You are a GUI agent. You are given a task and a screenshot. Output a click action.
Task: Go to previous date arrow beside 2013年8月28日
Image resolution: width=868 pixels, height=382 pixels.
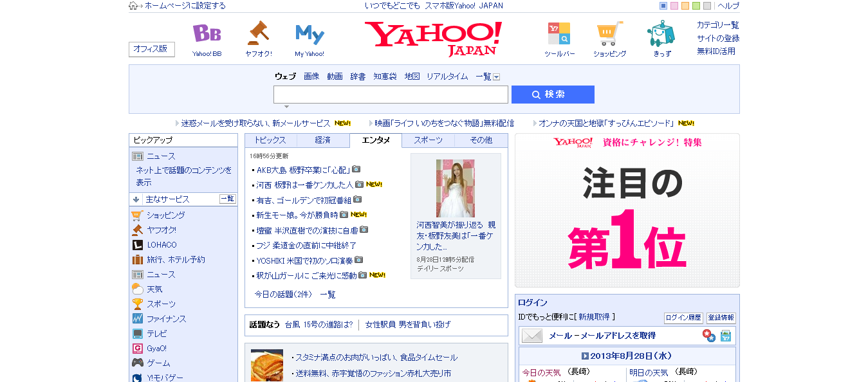585,356
